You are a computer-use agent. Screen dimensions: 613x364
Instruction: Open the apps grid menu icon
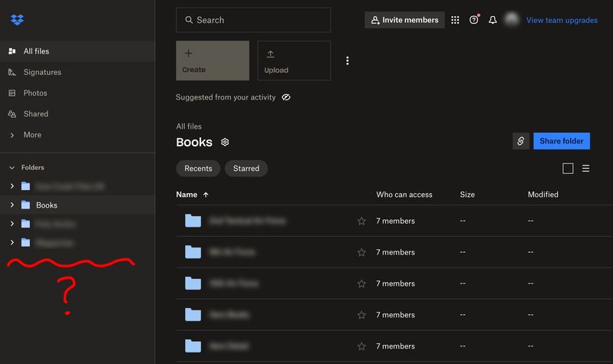[x=455, y=20]
